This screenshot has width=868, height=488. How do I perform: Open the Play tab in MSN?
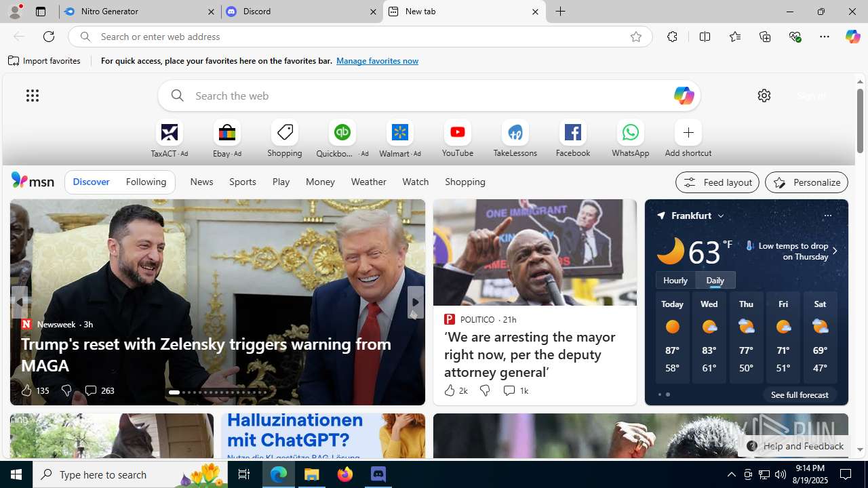[281, 182]
